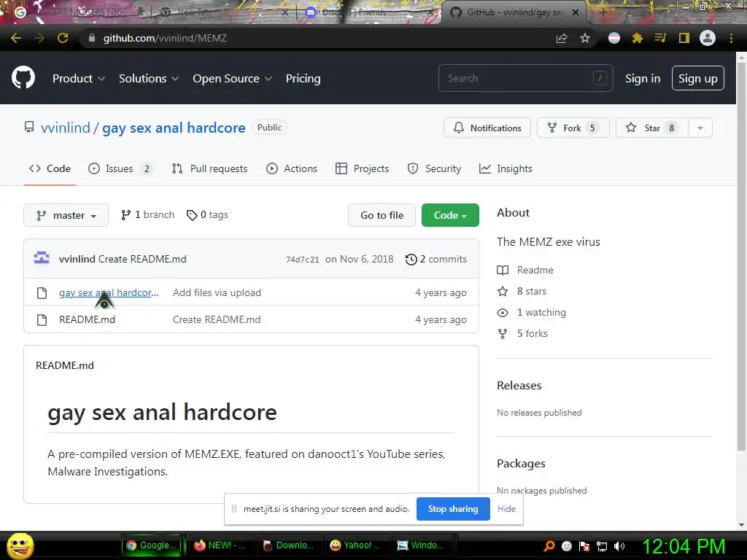Click the eye icon beside 1 watching

tap(503, 312)
